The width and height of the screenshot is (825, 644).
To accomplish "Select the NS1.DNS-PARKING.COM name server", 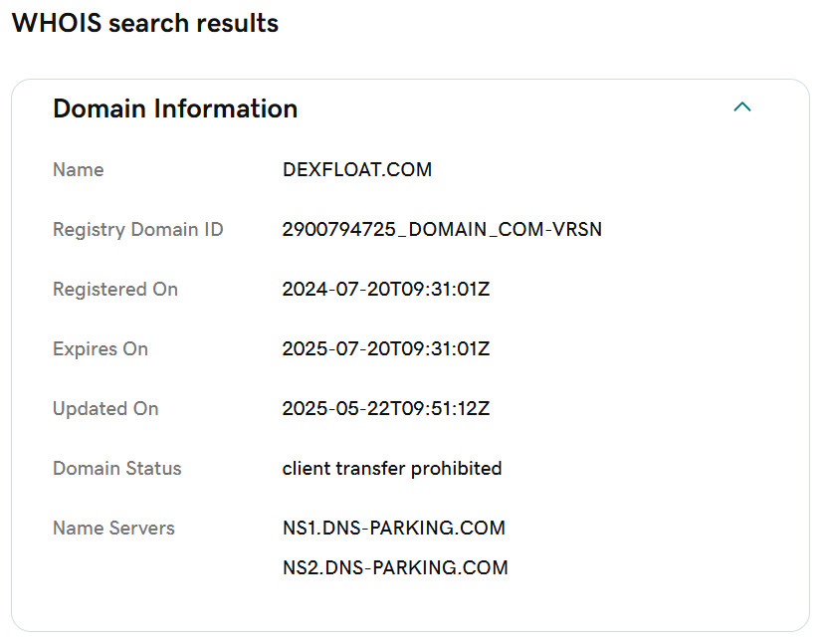I will pyautogui.click(x=394, y=529).
